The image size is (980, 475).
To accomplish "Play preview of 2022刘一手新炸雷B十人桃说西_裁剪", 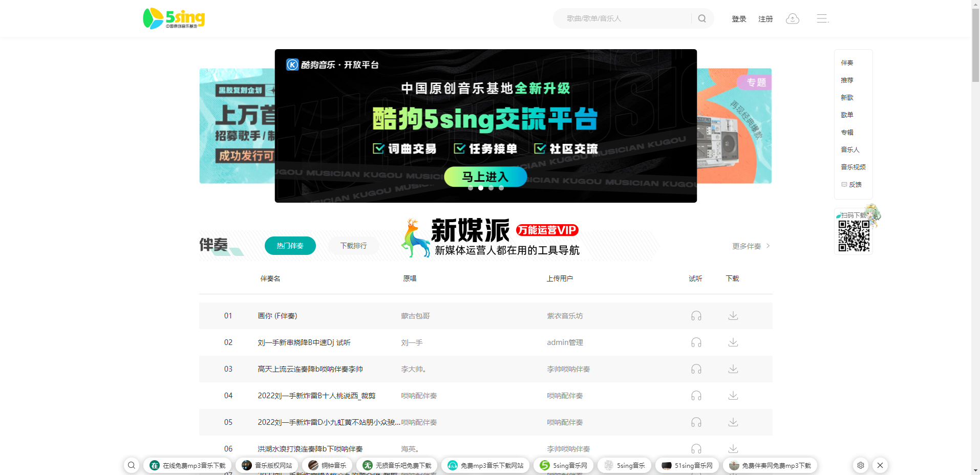I will pos(696,396).
